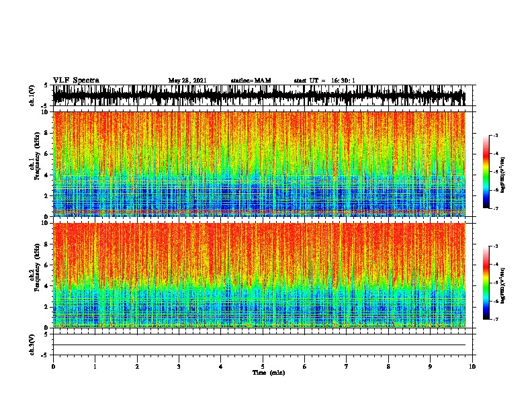Click the ch.3(V) axis label
The height and width of the screenshot is (411, 532).
[x=32, y=345]
